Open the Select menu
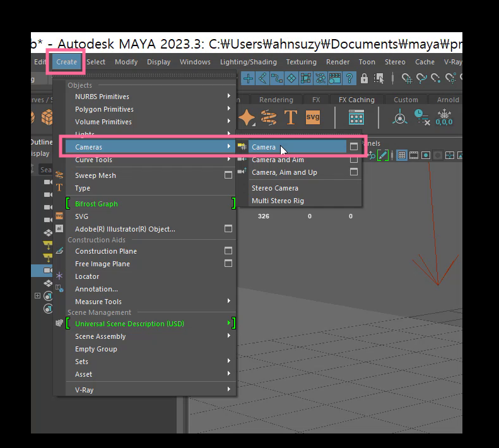This screenshot has width=499, height=448. click(96, 62)
